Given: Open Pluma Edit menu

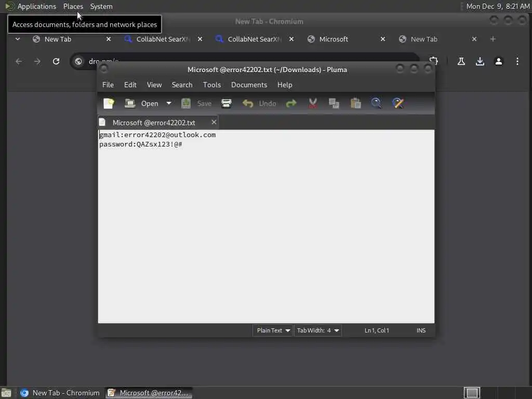Looking at the screenshot, I should (x=130, y=85).
